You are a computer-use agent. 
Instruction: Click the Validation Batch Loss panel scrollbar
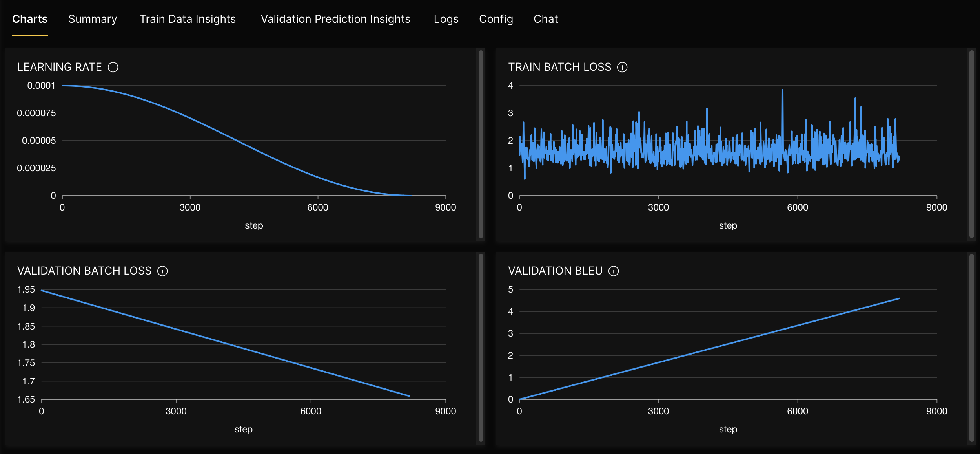click(x=481, y=348)
